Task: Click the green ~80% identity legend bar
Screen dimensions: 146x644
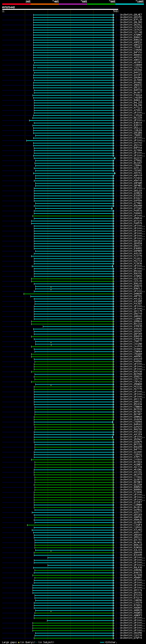Action: [x=101, y=4]
